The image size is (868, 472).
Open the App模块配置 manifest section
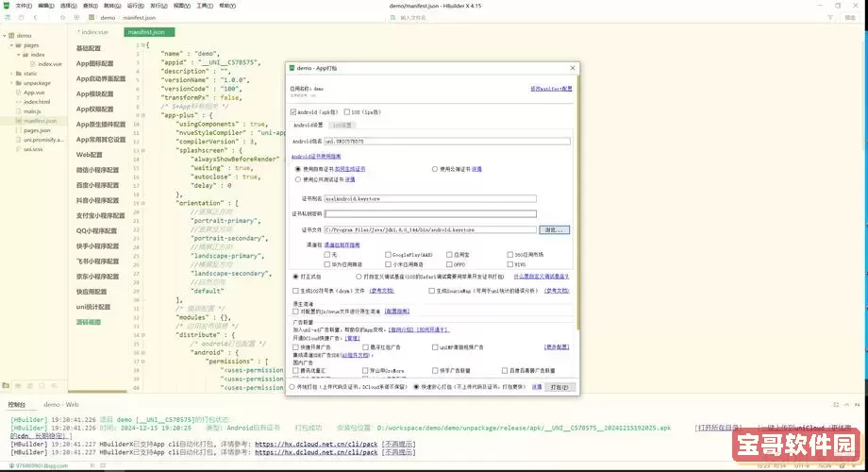click(94, 94)
